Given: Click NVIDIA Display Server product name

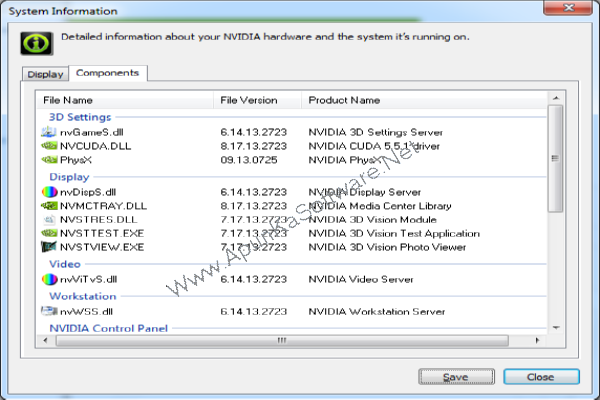Looking at the screenshot, I should tap(365, 192).
